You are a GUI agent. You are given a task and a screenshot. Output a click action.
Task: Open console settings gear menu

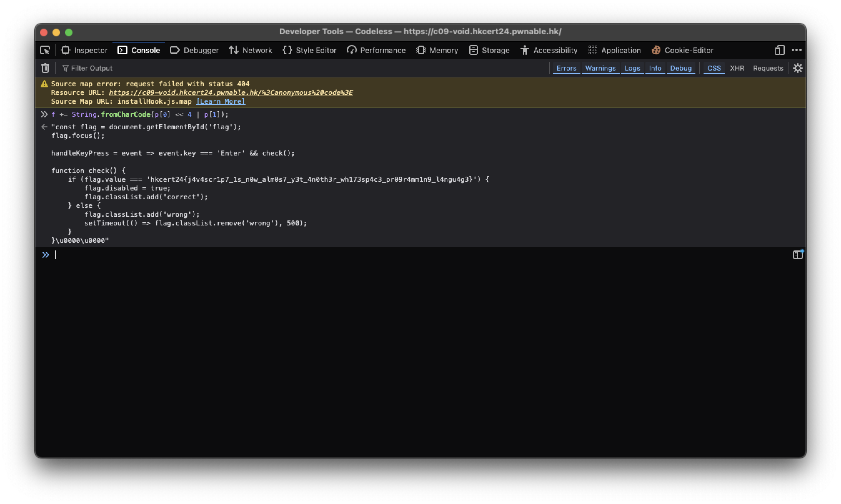tap(798, 68)
